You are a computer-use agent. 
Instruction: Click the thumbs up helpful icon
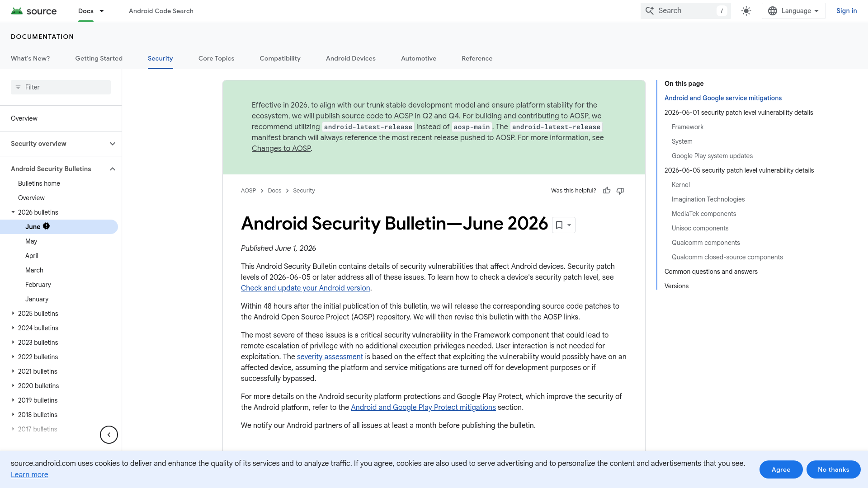[x=607, y=191]
